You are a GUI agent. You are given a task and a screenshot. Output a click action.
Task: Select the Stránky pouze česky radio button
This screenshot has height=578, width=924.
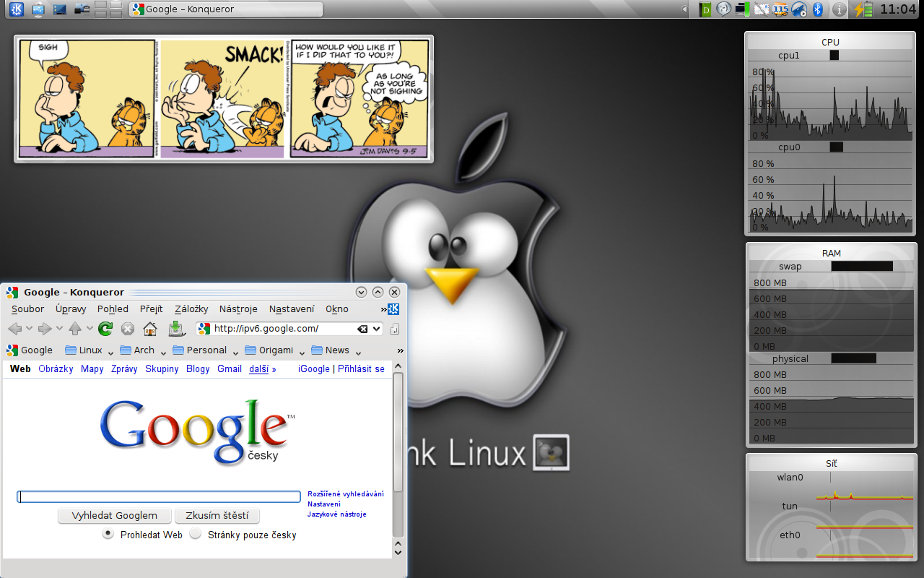195,534
